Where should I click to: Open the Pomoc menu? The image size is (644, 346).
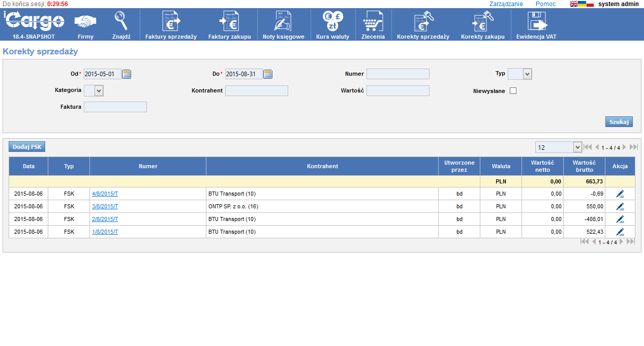[x=545, y=4]
